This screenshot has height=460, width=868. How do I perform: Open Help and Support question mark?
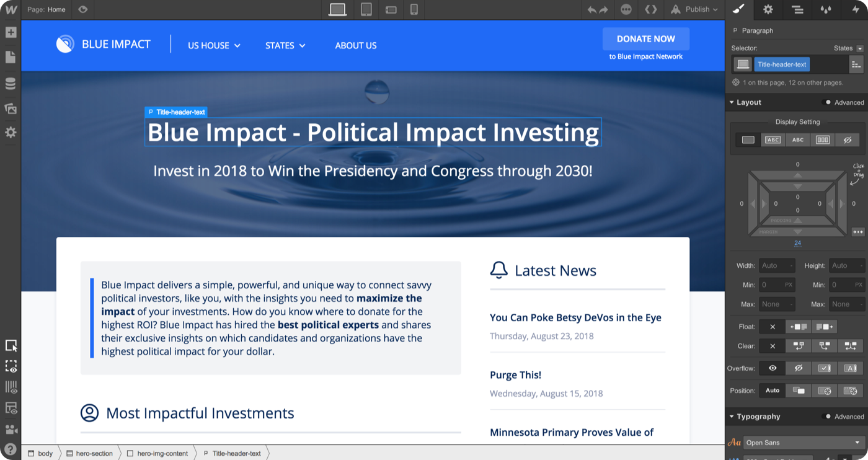click(11, 449)
